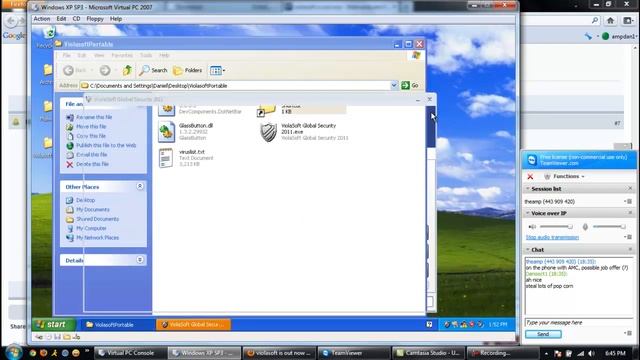Expand the Details panel

140,260
